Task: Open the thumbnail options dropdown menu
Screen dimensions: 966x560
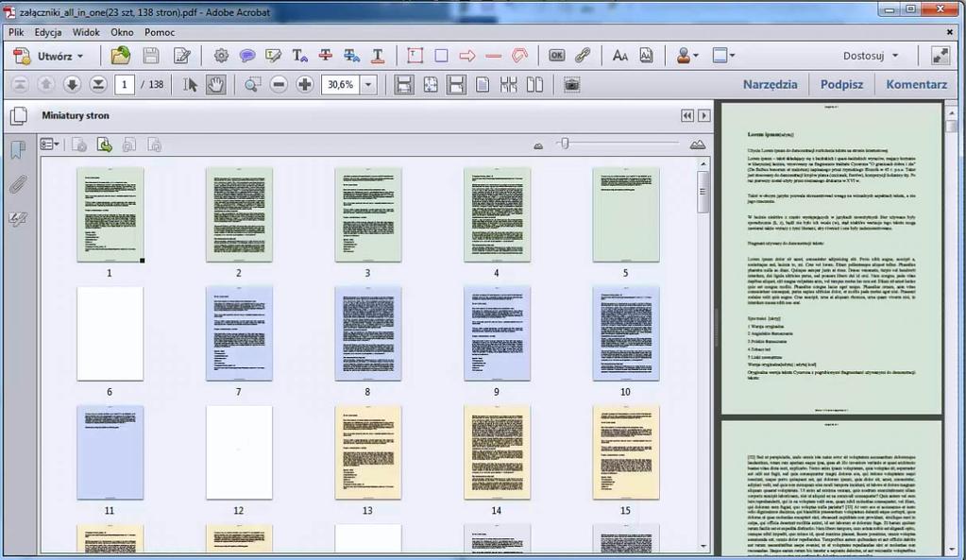Action: click(x=49, y=144)
